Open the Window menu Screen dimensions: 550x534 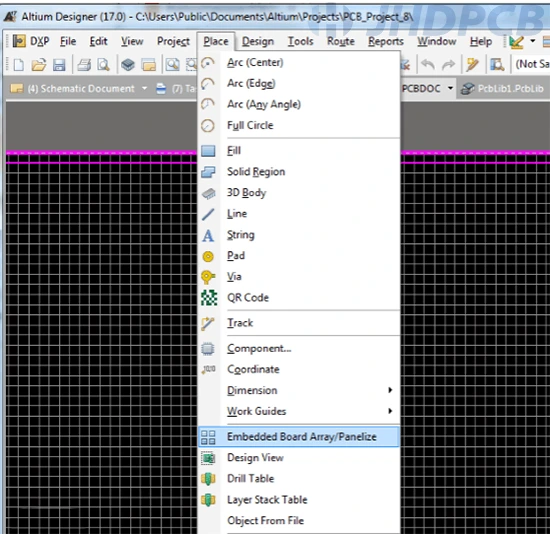[437, 41]
